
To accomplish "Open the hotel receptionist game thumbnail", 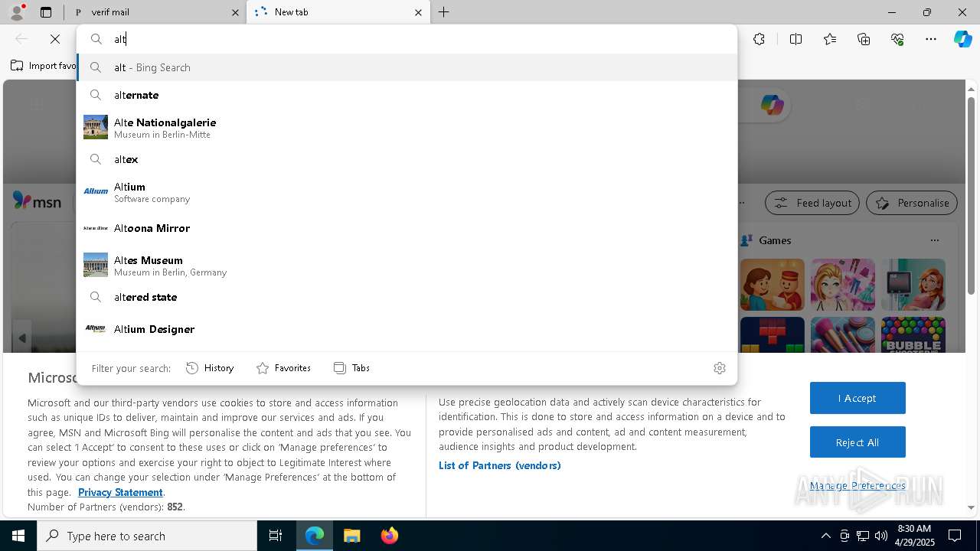I will [773, 285].
